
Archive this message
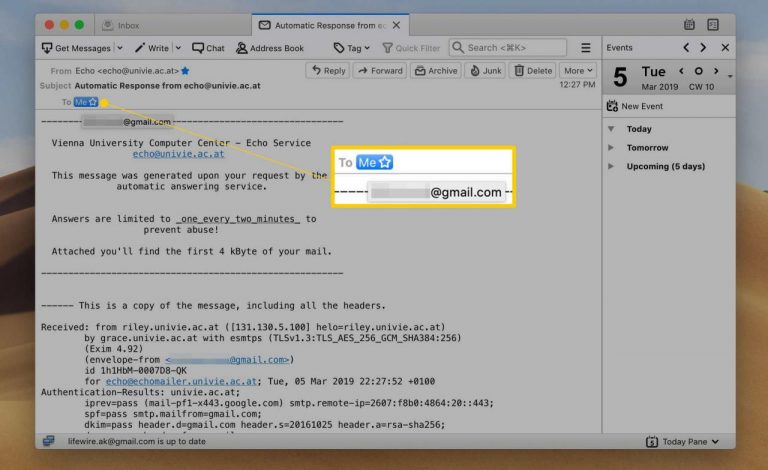click(436, 70)
